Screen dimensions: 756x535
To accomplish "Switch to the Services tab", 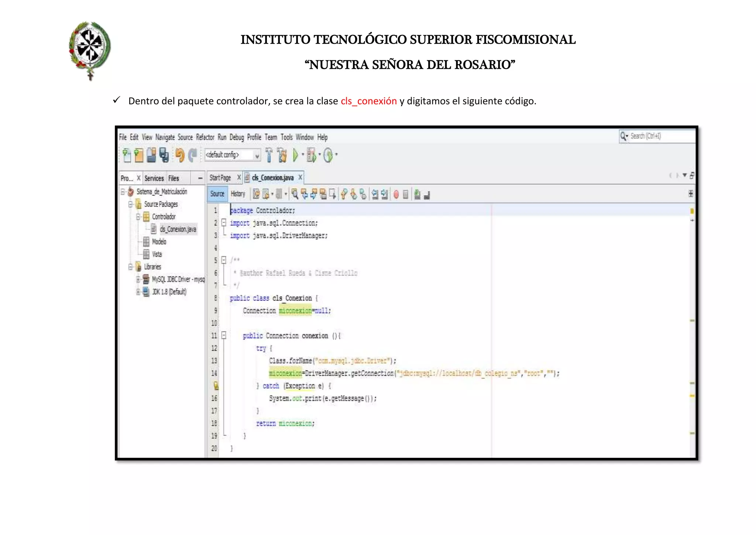I will pos(154,178).
